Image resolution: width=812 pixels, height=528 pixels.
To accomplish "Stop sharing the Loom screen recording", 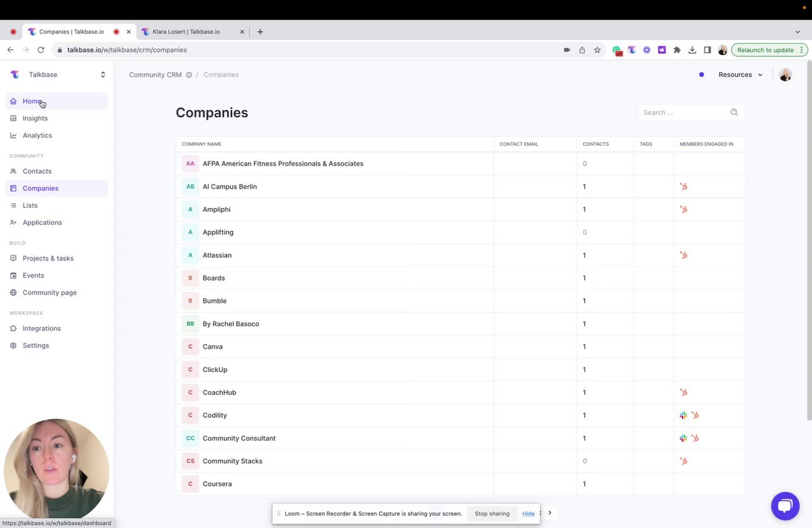I will click(492, 513).
